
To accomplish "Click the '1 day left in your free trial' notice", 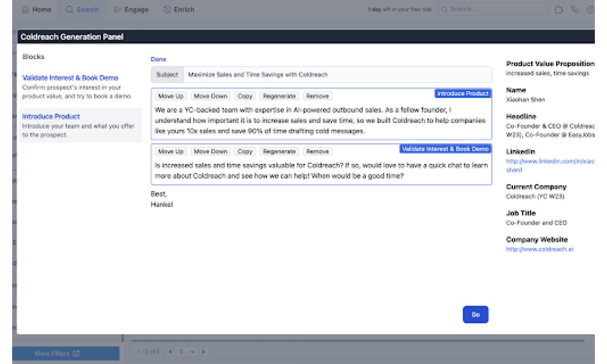I will coord(399,9).
